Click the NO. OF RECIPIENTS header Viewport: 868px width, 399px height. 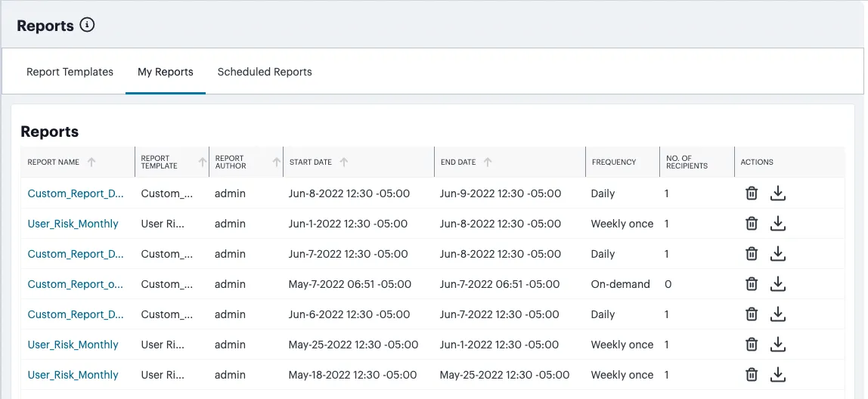[687, 162]
